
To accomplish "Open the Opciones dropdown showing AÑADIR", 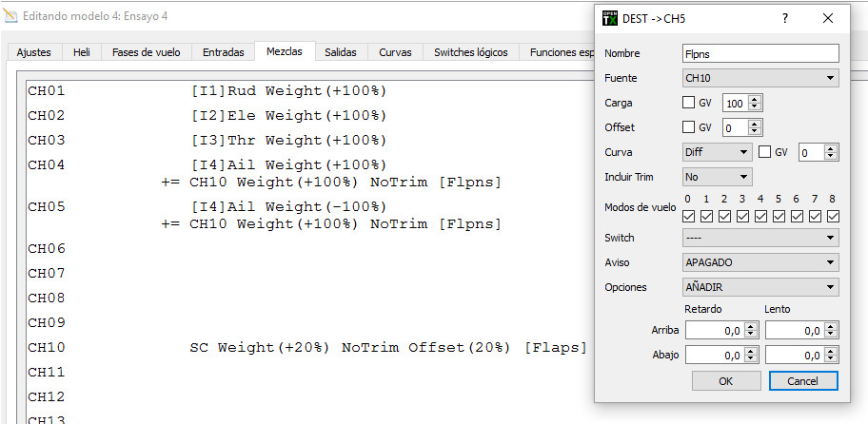I will pyautogui.click(x=760, y=287).
